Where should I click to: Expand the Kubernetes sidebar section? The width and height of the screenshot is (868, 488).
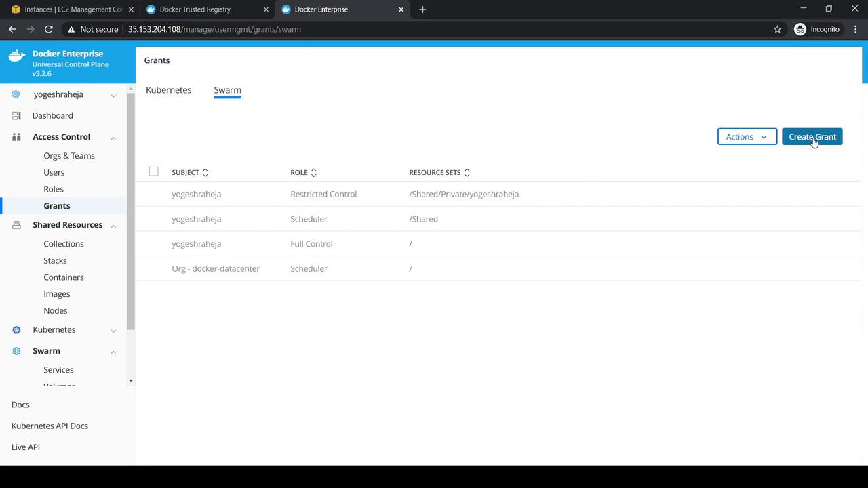pos(113,331)
